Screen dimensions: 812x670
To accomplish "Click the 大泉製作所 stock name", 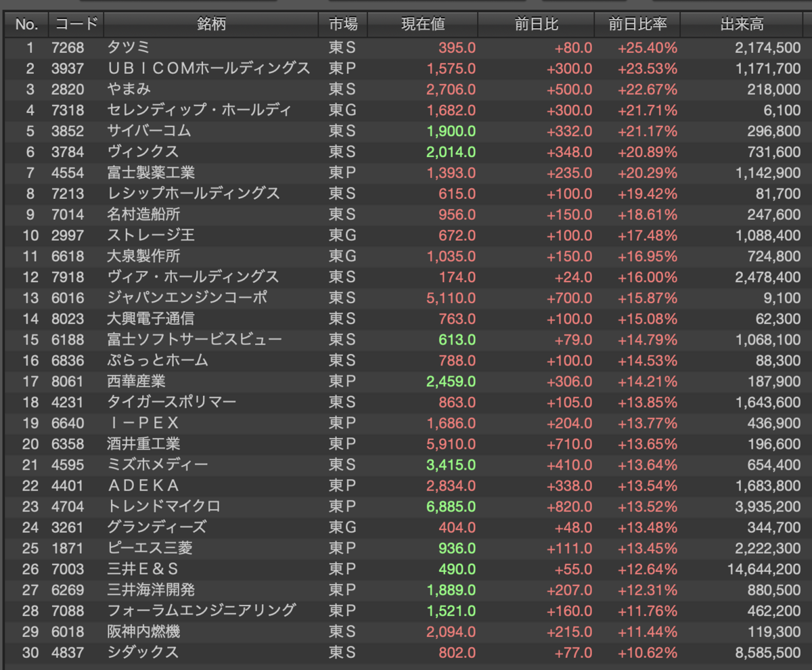I will point(143,256).
